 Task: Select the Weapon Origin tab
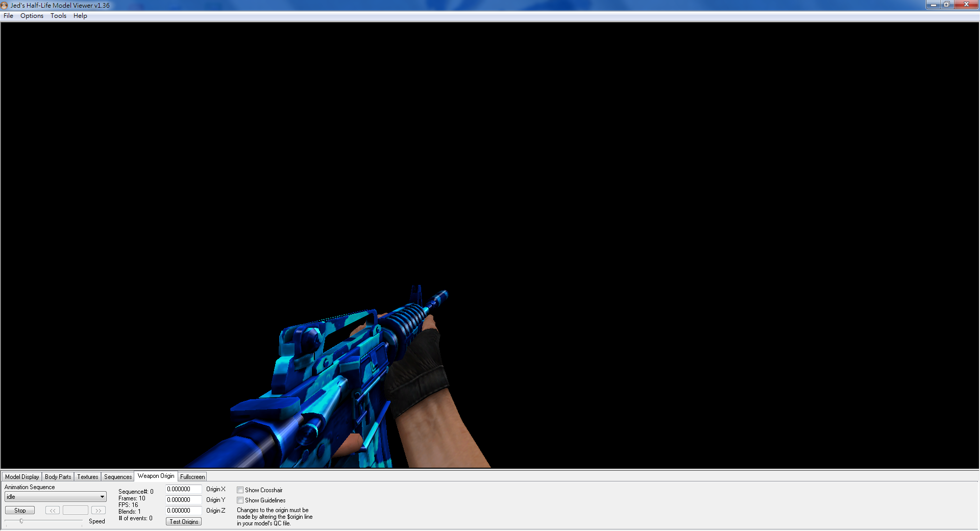tap(156, 476)
